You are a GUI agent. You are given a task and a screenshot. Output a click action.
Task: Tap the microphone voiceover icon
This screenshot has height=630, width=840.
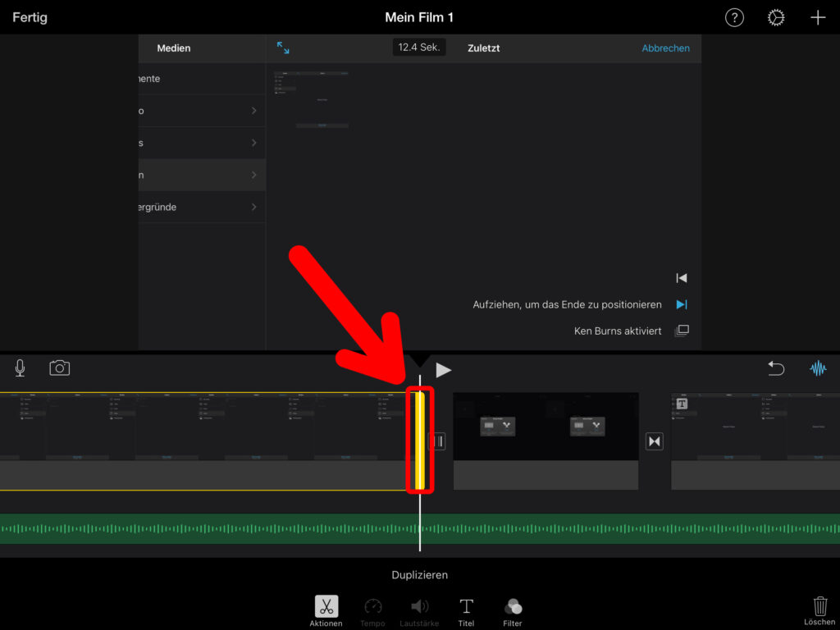tap(20, 368)
